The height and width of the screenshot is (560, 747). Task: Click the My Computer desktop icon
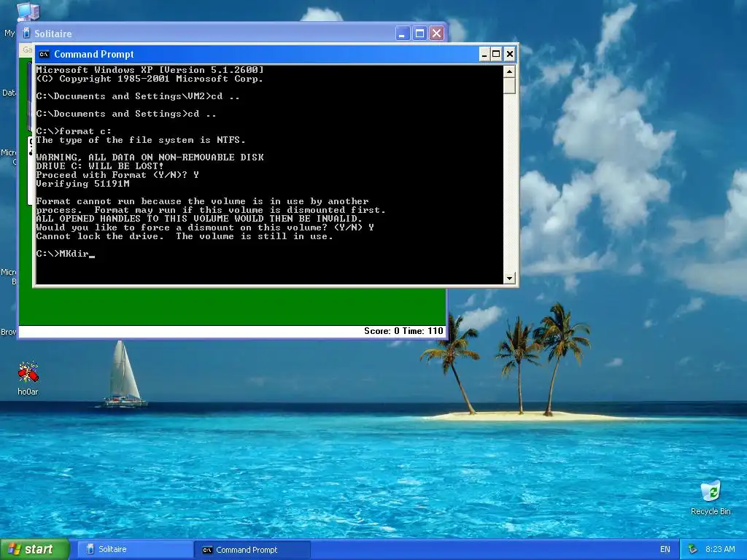28,12
